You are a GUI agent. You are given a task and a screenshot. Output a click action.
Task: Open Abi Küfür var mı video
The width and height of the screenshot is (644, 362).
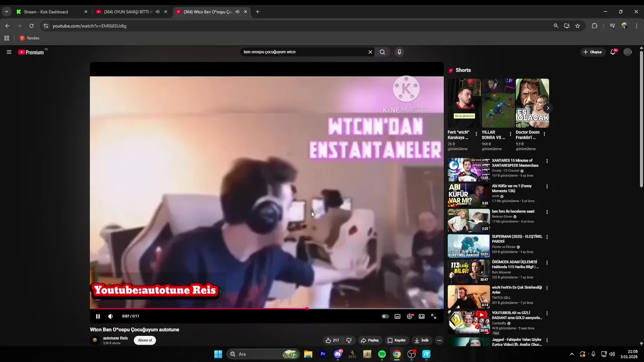tap(512, 189)
